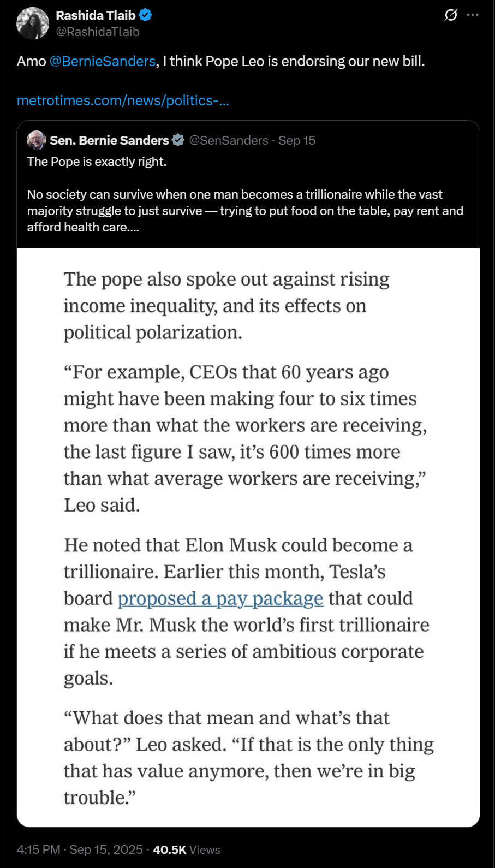Image resolution: width=495 pixels, height=868 pixels.
Task: Click the Sen. Bernie Sanders name
Action: click(x=109, y=140)
